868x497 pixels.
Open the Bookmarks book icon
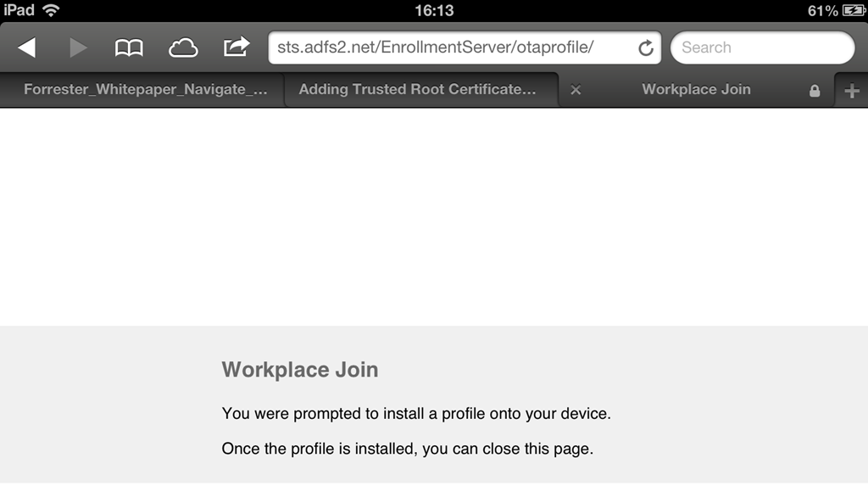click(129, 47)
